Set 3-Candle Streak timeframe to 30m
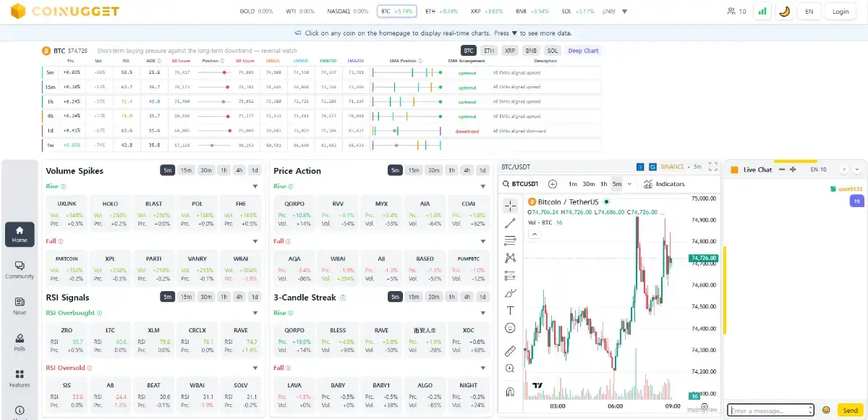This screenshot has width=868, height=420. (433, 297)
